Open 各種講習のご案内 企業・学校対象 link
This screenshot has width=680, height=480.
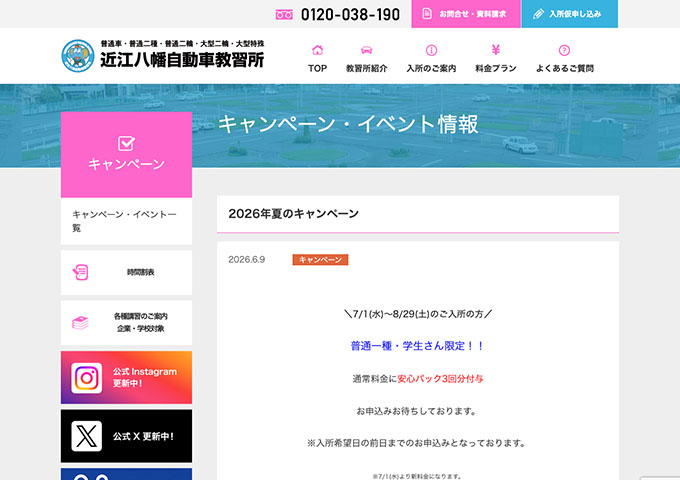[126, 323]
